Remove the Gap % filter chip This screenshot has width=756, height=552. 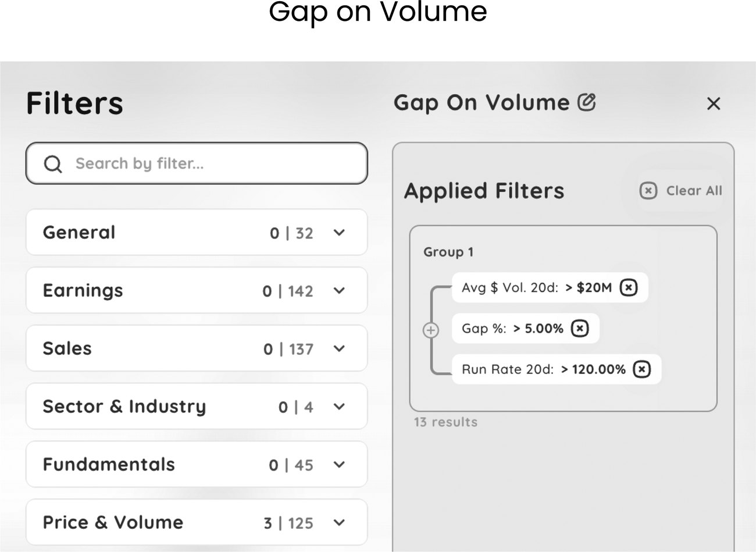pos(580,329)
